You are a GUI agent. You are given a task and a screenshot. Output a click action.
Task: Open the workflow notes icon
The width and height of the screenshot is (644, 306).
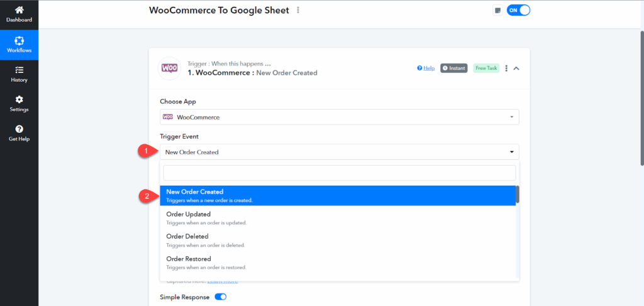click(498, 11)
